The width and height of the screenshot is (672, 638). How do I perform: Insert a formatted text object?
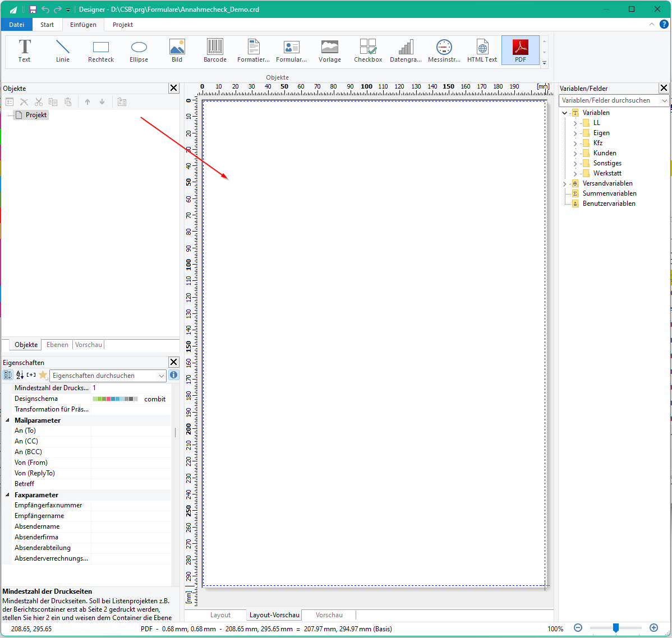[254, 50]
